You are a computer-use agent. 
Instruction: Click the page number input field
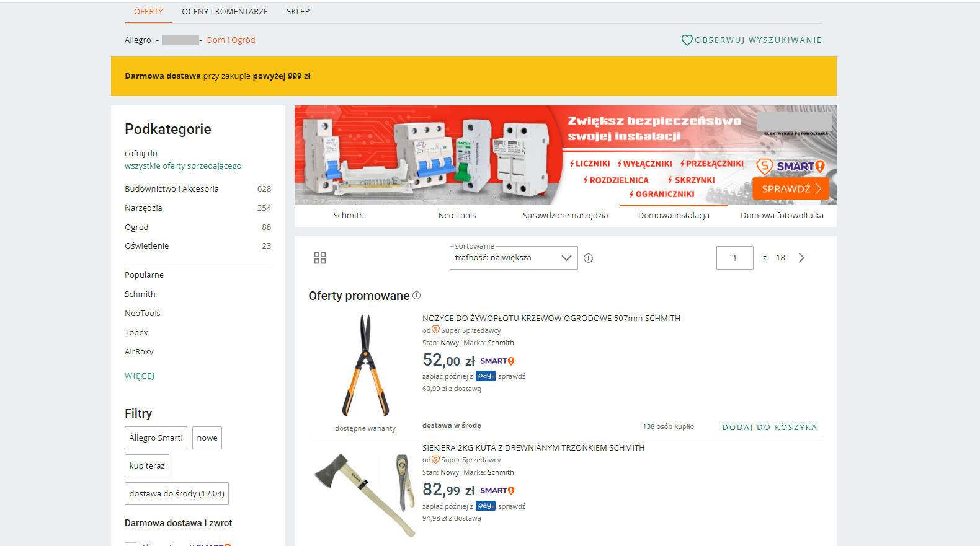(x=735, y=258)
